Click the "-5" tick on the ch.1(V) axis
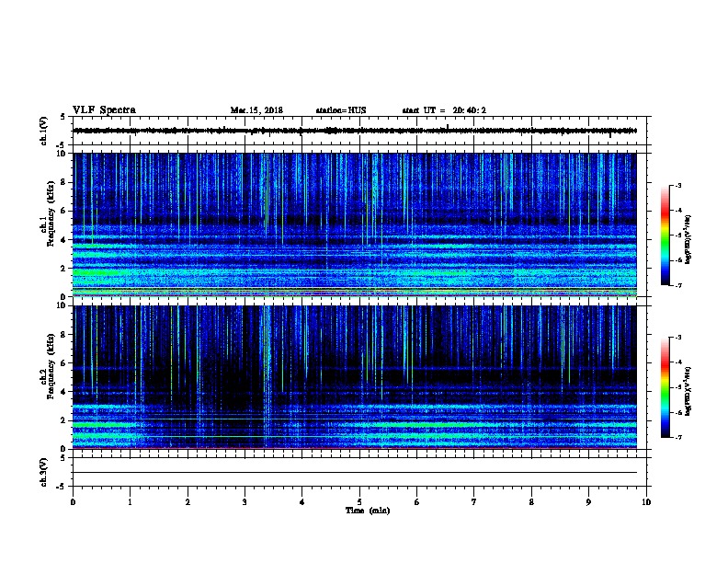The height and width of the screenshot is (563, 728). [x=62, y=145]
